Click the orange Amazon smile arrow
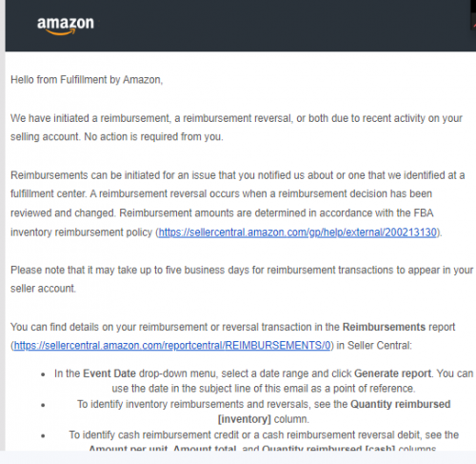This screenshot has height=464, width=476. coord(61,31)
